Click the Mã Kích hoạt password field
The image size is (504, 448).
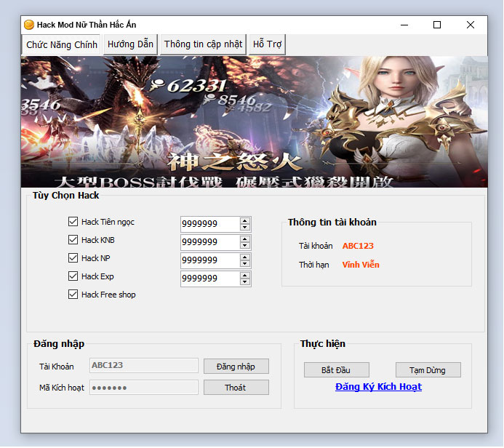click(144, 387)
